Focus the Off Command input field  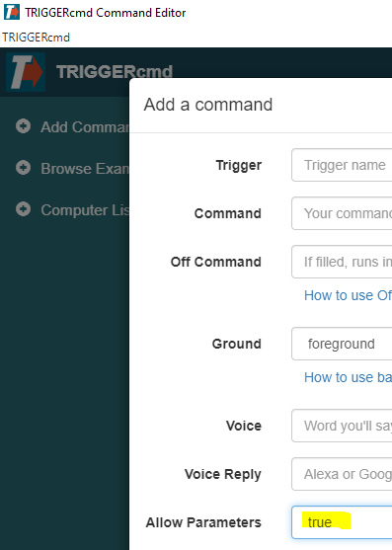[342, 262]
